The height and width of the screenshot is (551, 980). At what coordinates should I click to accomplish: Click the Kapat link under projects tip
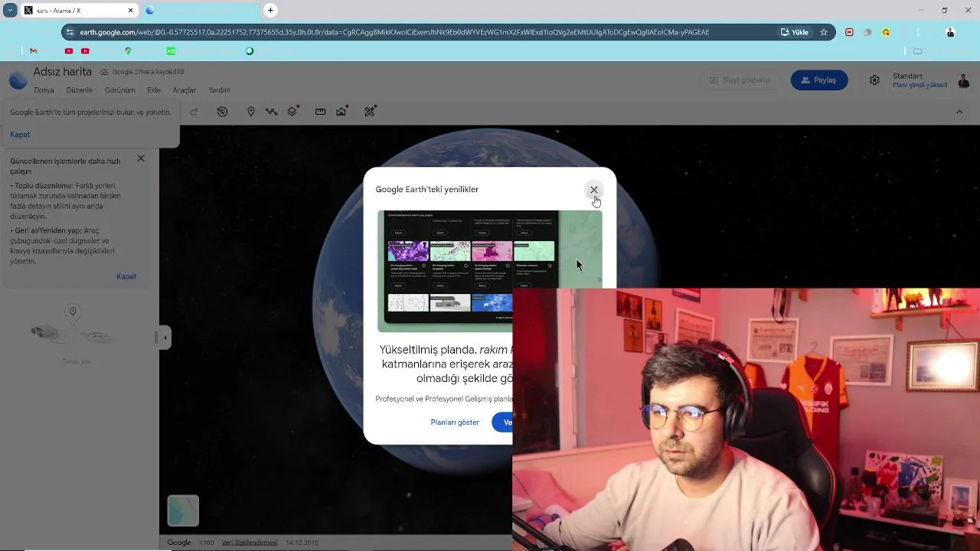point(20,135)
